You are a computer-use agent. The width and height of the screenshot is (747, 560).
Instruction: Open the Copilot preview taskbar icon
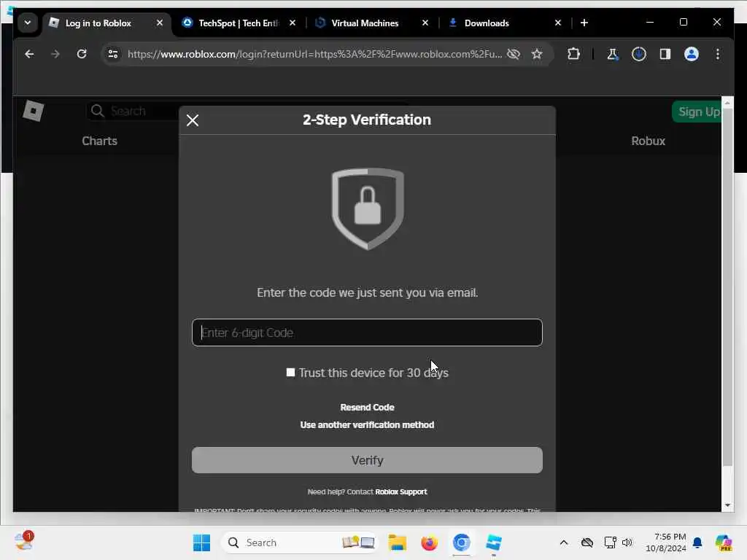724,542
